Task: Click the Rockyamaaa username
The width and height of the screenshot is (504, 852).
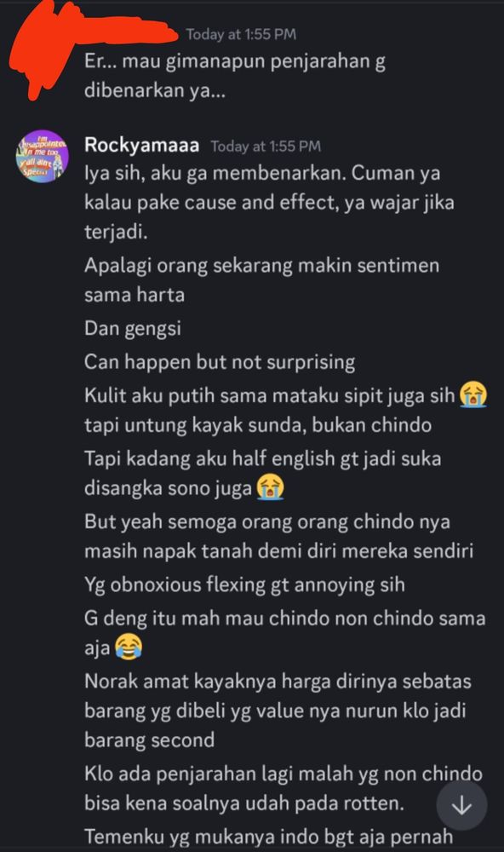Action: pyautogui.click(x=141, y=145)
